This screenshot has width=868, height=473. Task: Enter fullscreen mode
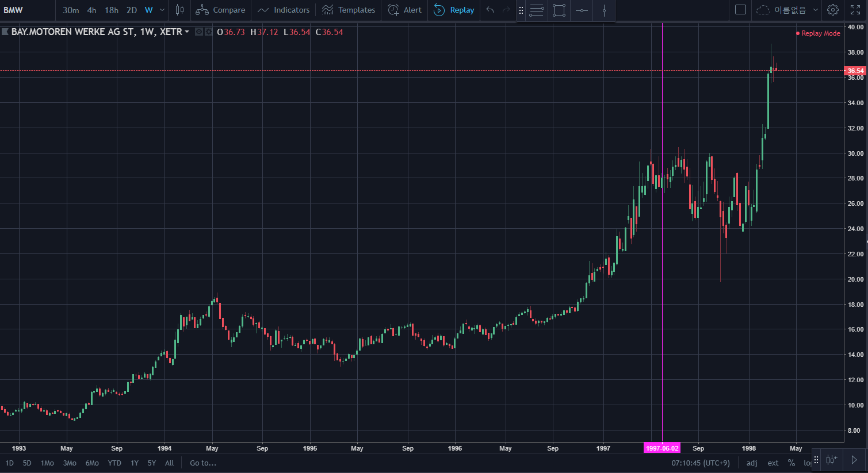[855, 10]
